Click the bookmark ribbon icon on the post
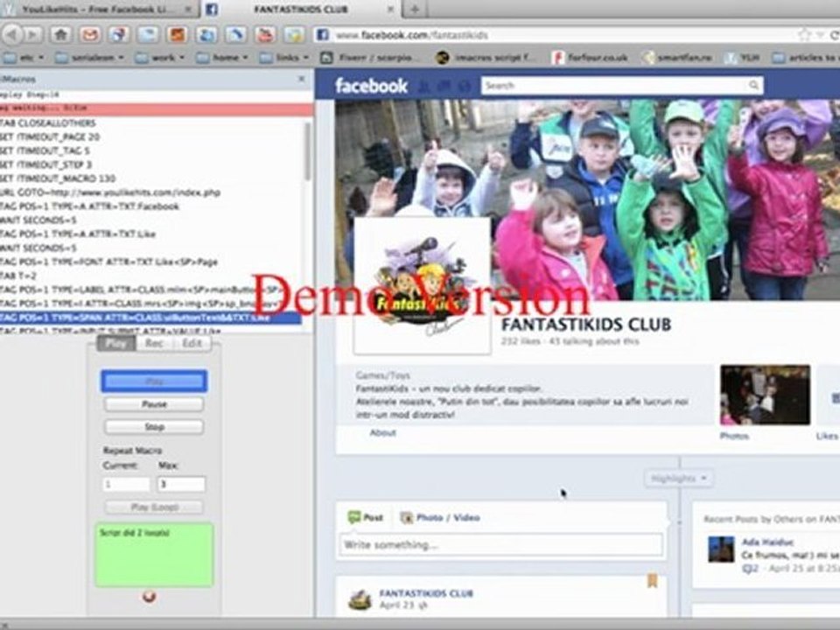The width and height of the screenshot is (840, 630). click(x=652, y=581)
